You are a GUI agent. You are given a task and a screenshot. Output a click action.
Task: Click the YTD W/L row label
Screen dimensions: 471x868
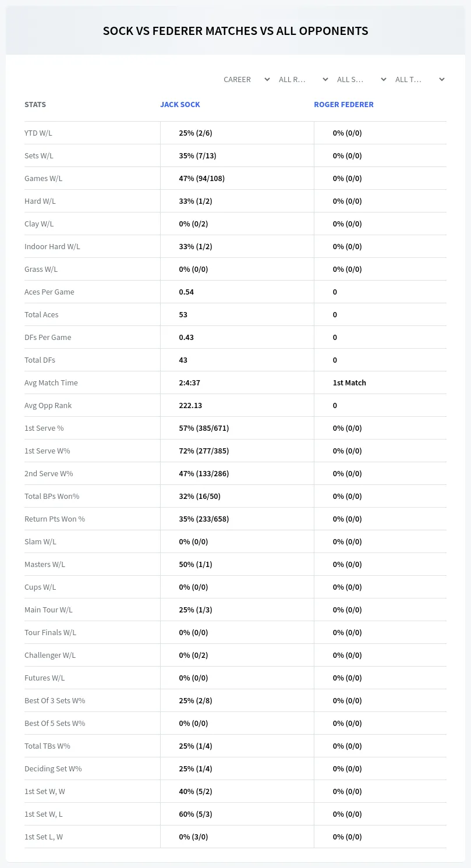[x=38, y=133]
